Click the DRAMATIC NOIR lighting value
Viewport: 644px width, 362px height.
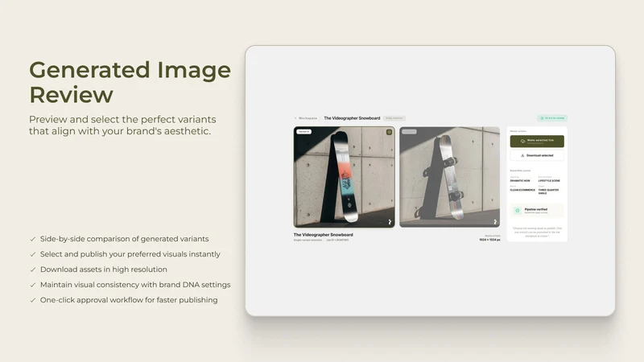pyautogui.click(x=520, y=180)
